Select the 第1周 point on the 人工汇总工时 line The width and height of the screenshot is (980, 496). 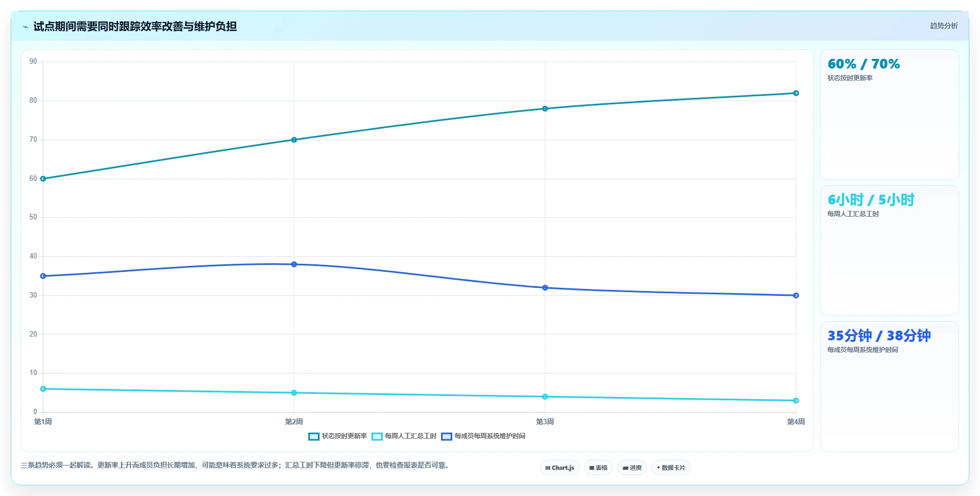tap(43, 389)
